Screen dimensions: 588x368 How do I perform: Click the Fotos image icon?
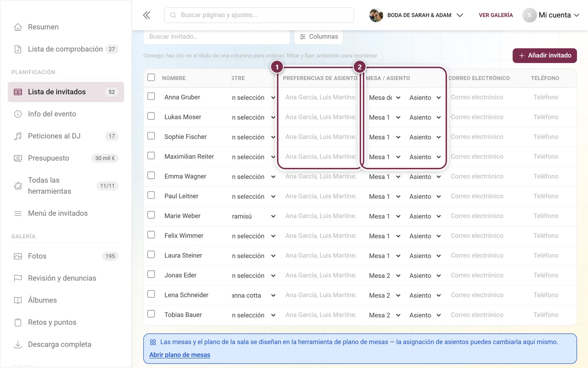tap(18, 256)
